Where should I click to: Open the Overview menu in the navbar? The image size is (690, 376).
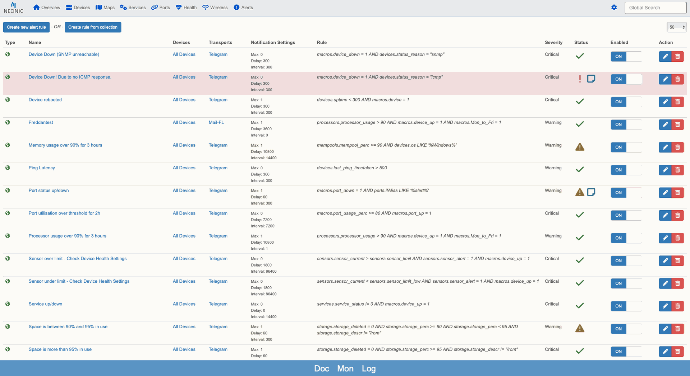(47, 7)
